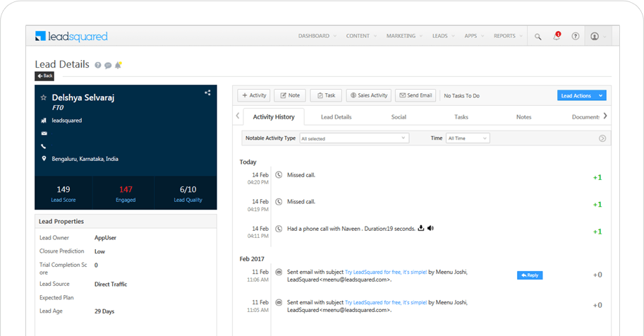The width and height of the screenshot is (644, 336).
Task: Star the lead Delshya Selvaraj
Action: [x=44, y=97]
